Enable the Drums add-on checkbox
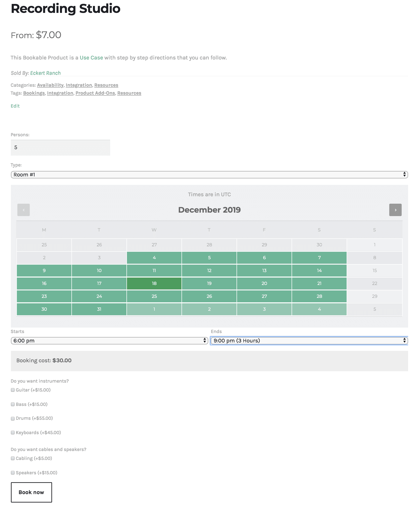420x506 pixels. click(x=13, y=419)
